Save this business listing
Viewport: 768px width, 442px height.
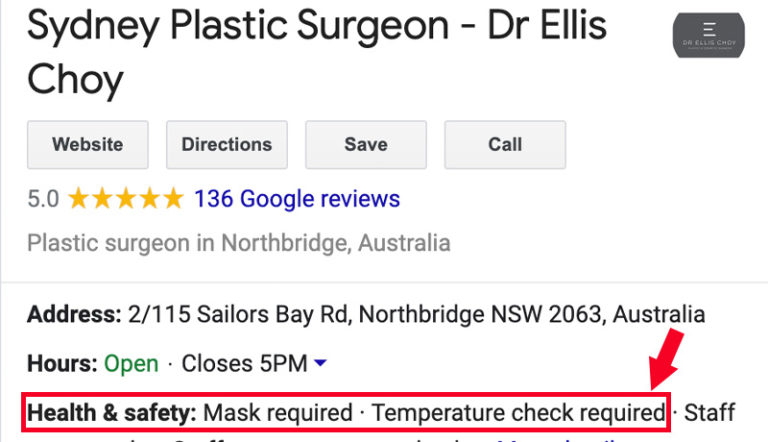[x=366, y=145]
